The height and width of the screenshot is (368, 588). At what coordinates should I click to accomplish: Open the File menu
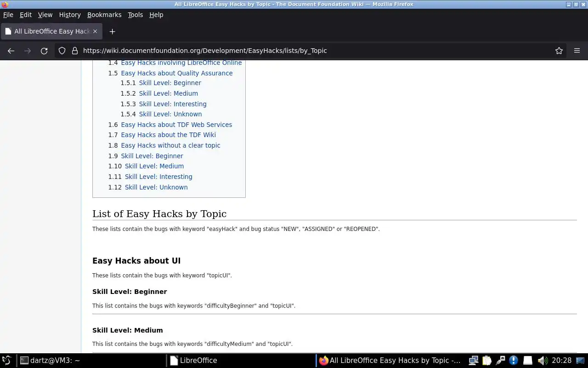(x=8, y=15)
